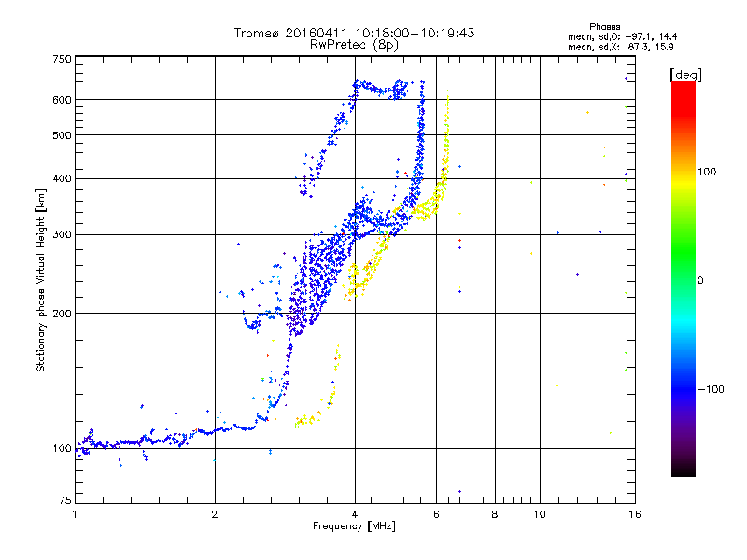Click the '8' frequency tick label
Screen dimensions: 747x560
point(495,514)
